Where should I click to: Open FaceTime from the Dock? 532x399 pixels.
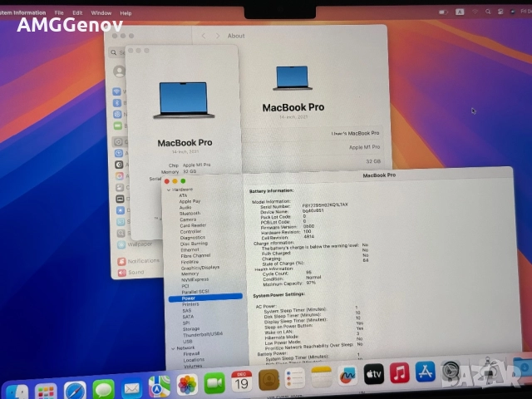click(214, 383)
